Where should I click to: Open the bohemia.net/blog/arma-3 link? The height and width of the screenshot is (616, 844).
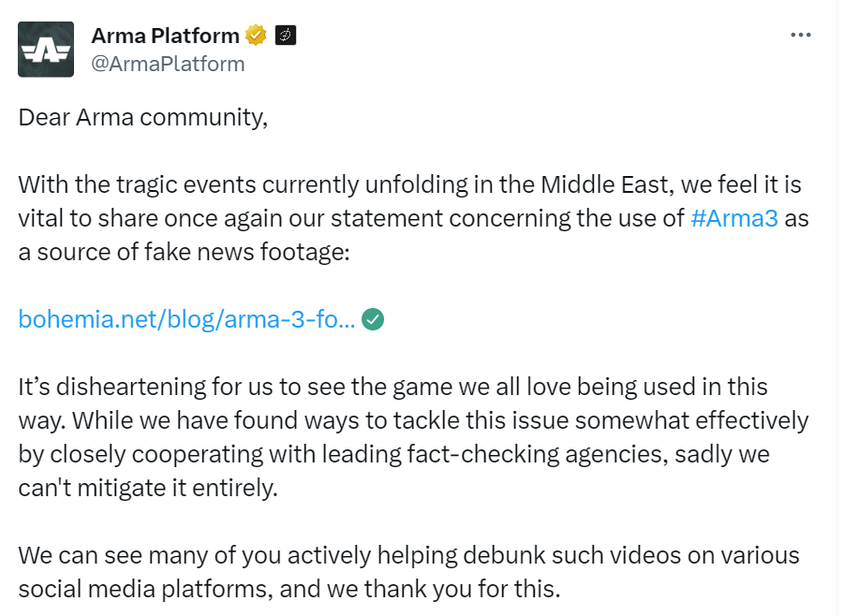tap(186, 319)
